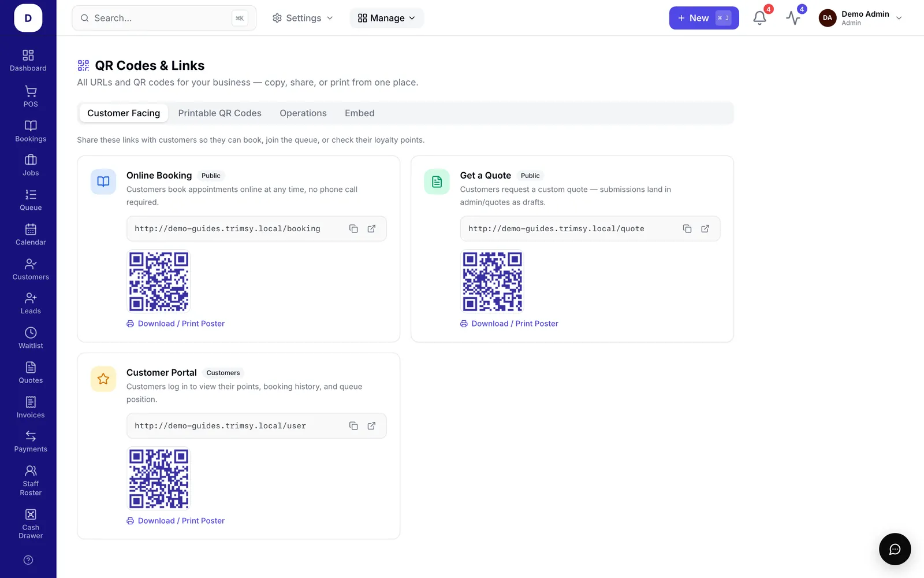The image size is (924, 578).
Task: Go to Customers page
Action: point(31,269)
